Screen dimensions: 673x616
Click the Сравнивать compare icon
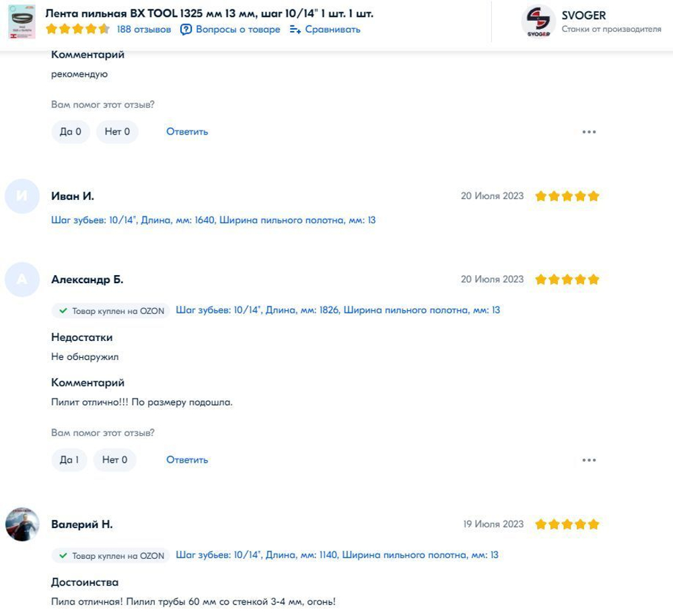pos(295,30)
